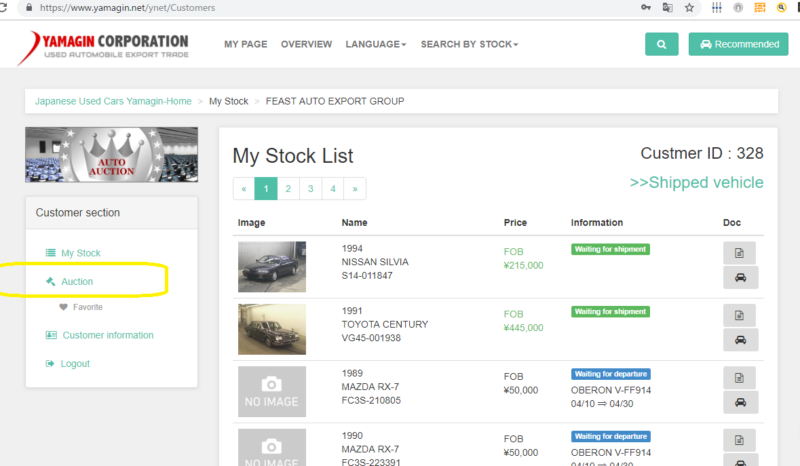
Task: Open the MY PAGE menu item
Action: (x=245, y=44)
